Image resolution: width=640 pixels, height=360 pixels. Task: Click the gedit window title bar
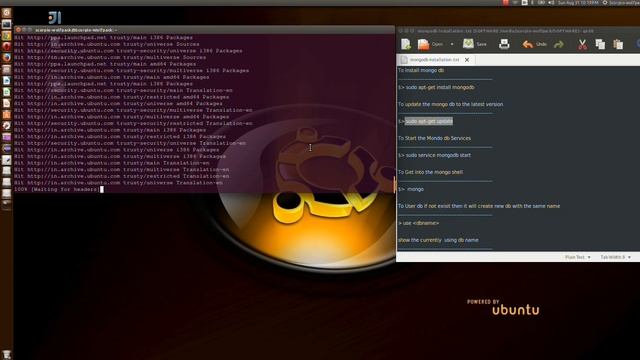click(518, 31)
